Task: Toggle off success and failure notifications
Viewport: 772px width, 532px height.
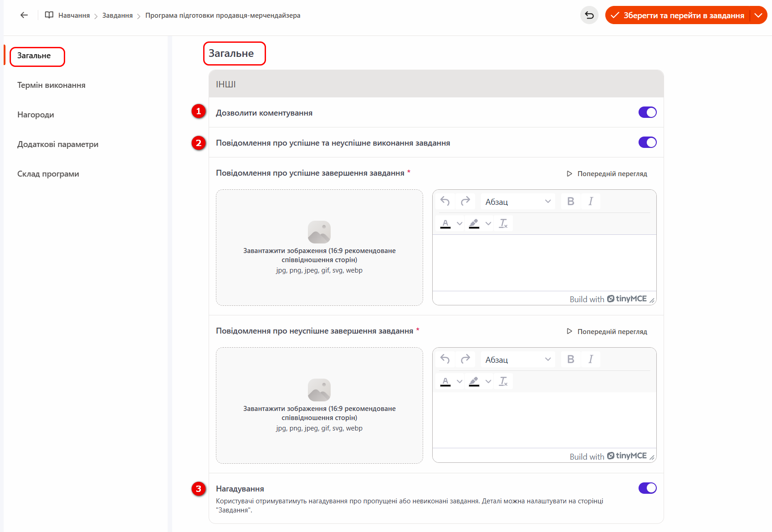Action: click(x=647, y=142)
